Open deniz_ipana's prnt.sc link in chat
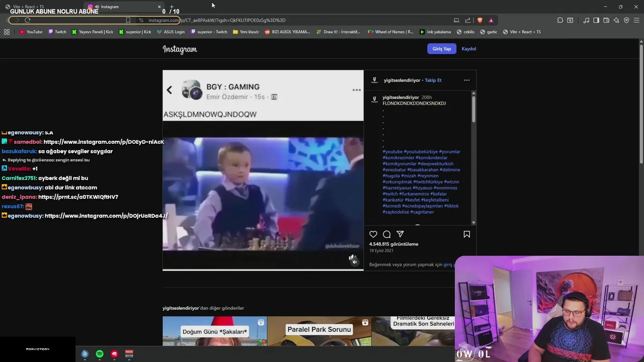This screenshot has height=362, width=644. tap(78, 197)
